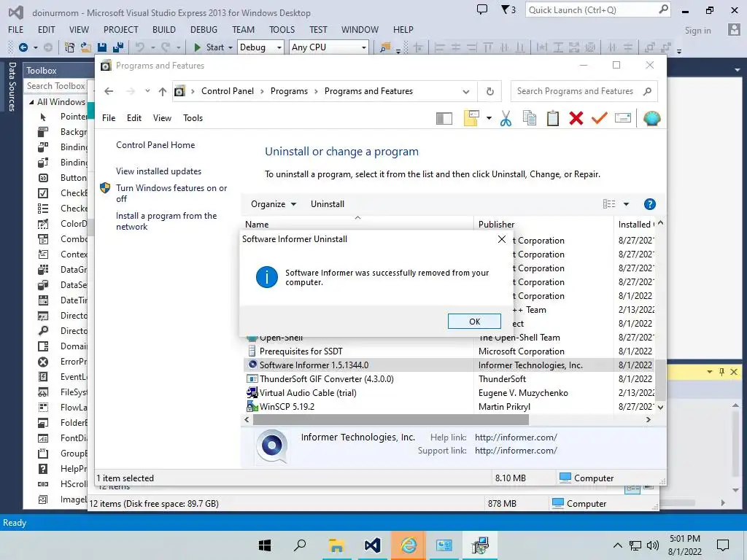Open the File menu in Programs window

pos(109,118)
